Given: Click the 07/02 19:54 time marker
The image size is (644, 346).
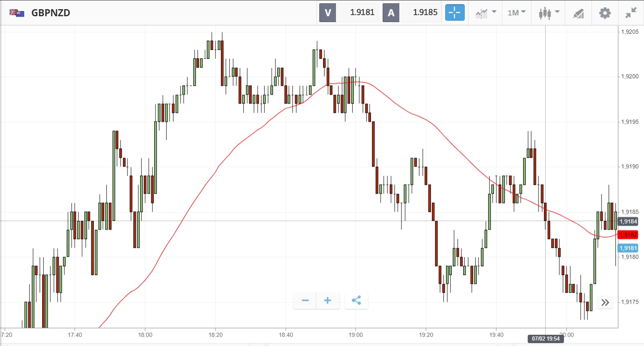Looking at the screenshot, I should tap(546, 339).
